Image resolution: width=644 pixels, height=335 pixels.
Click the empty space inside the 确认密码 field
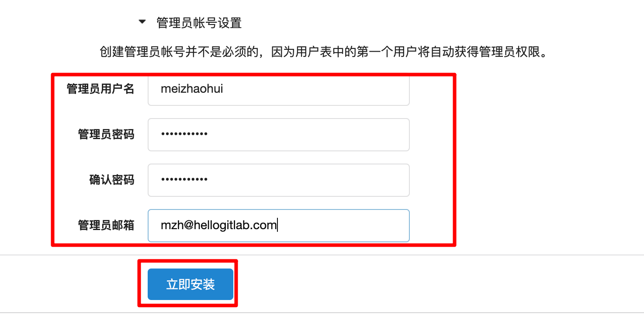coord(308,180)
